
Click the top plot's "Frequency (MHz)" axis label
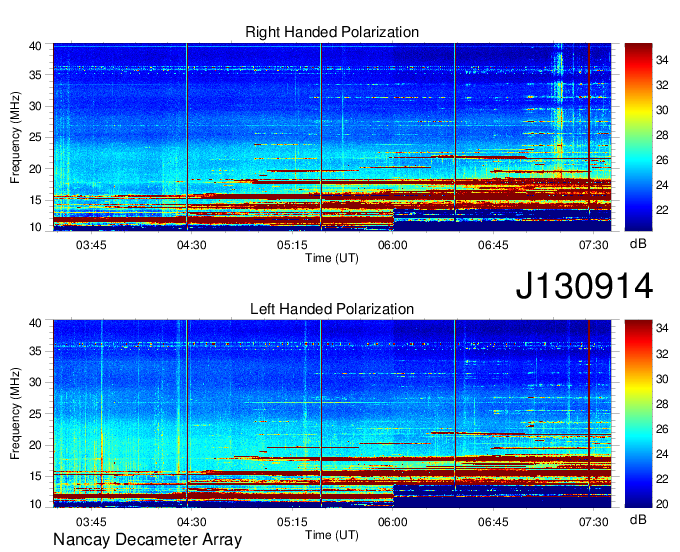(15, 137)
